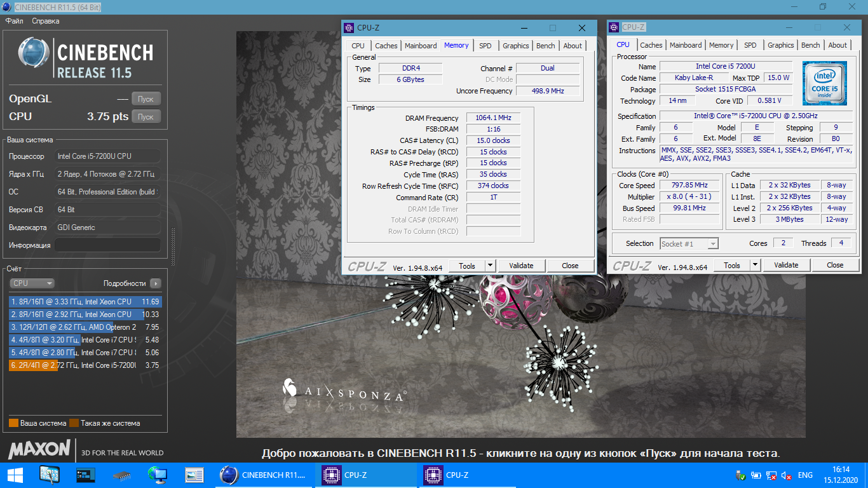The image size is (868, 488).
Task: Open the CPU ranking dropdown
Action: (x=32, y=283)
